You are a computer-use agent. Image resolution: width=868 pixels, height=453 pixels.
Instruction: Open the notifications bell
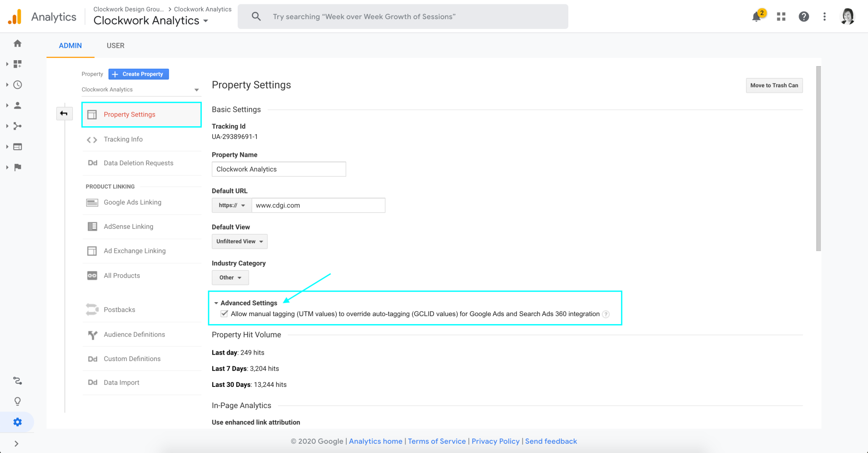757,17
